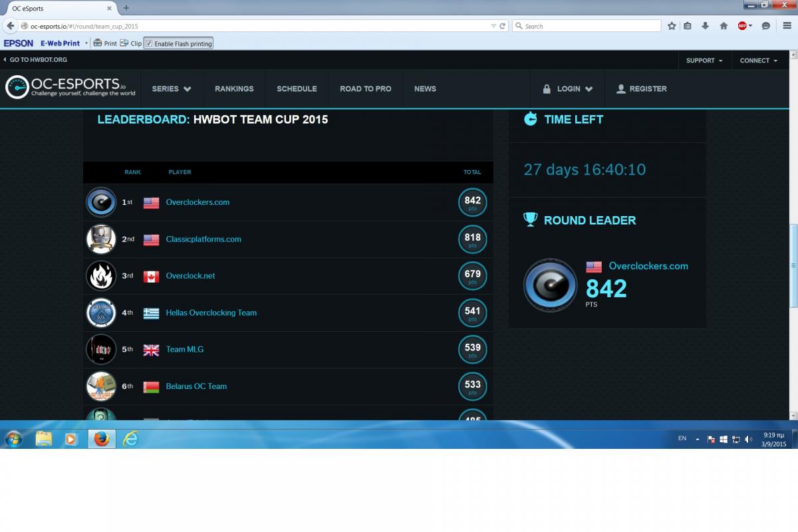Click the volume speaker tray icon
This screenshot has height=532, width=798.
(748, 439)
